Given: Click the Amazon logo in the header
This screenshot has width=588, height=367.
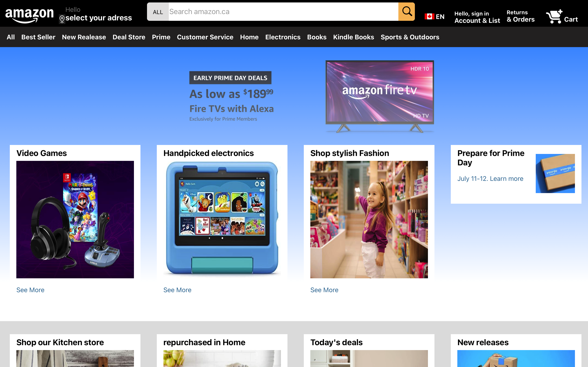Looking at the screenshot, I should tap(29, 16).
